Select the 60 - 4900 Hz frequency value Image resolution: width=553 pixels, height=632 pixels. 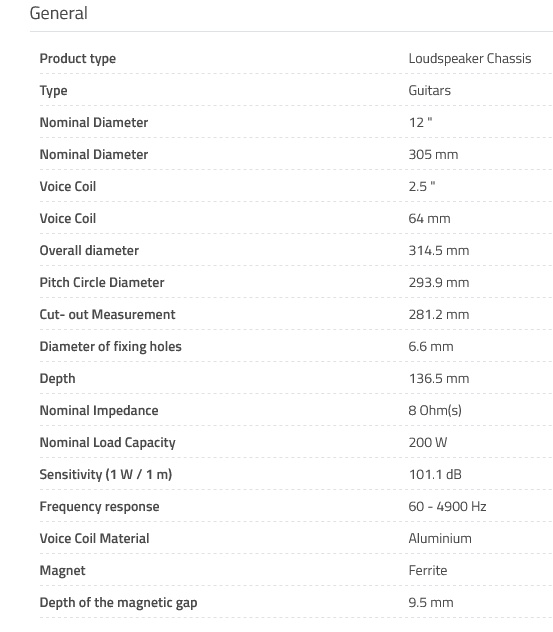(x=447, y=506)
